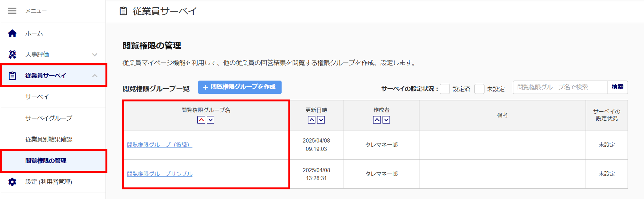Open 閲覧権限グループサンプル link

(x=159, y=174)
